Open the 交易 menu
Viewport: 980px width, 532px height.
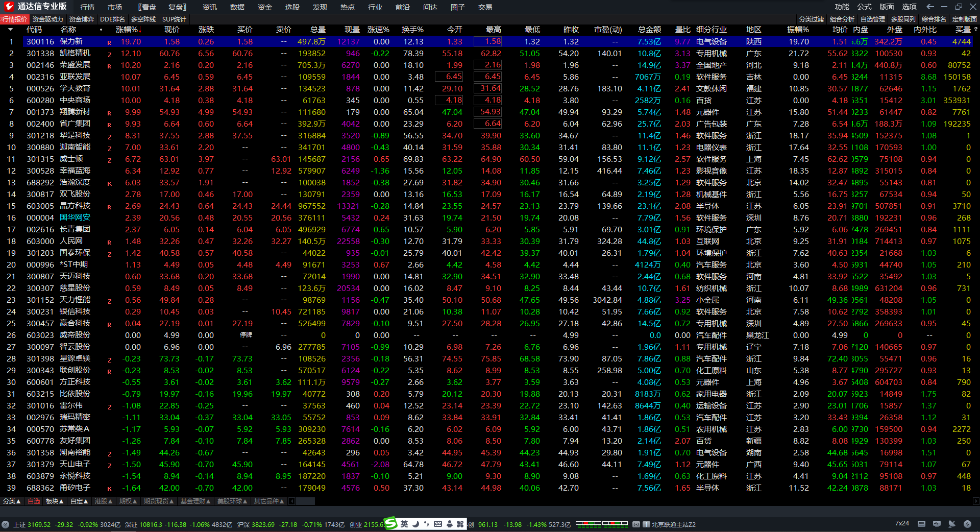coord(485,7)
